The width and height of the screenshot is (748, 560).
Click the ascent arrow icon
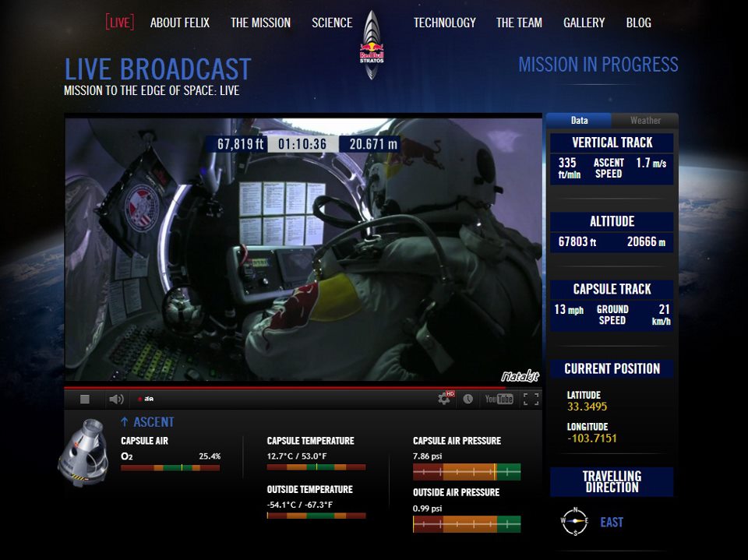click(x=125, y=421)
